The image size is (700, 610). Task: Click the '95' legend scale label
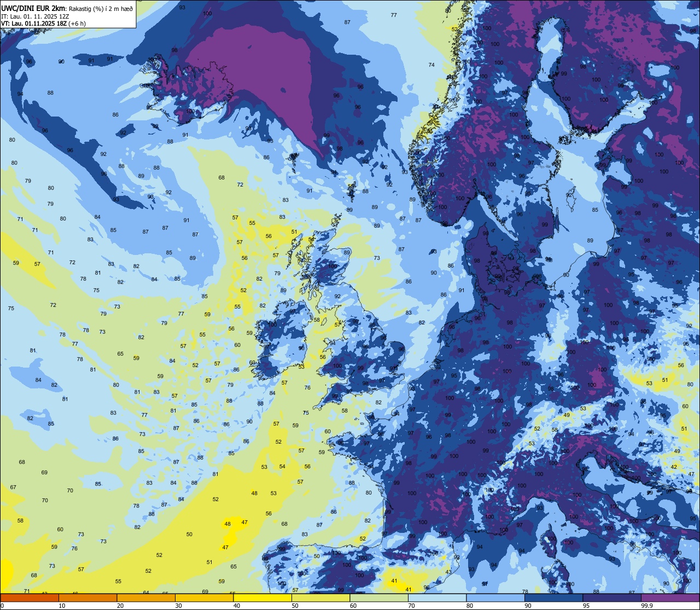(586, 606)
